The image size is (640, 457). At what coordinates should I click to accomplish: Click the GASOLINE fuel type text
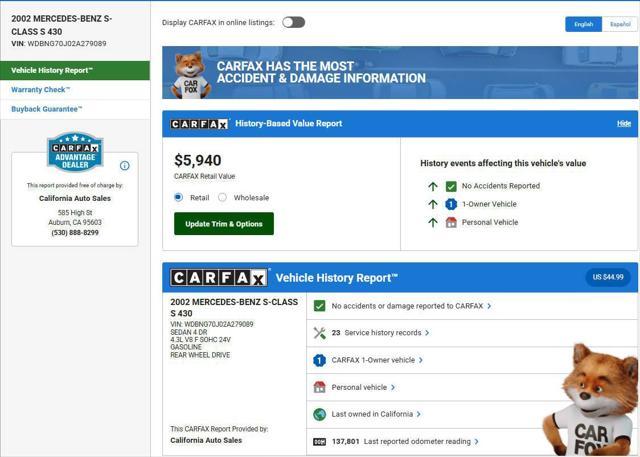pos(186,347)
